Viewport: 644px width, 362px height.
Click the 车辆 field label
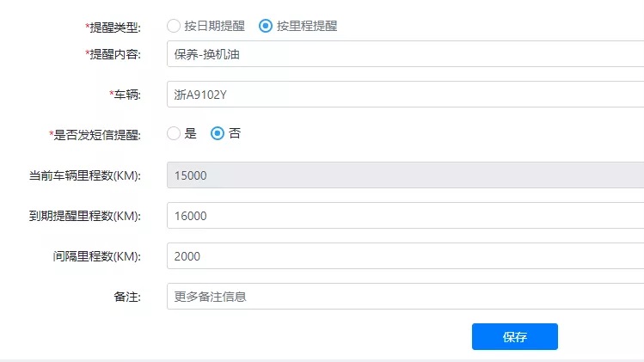(x=126, y=95)
